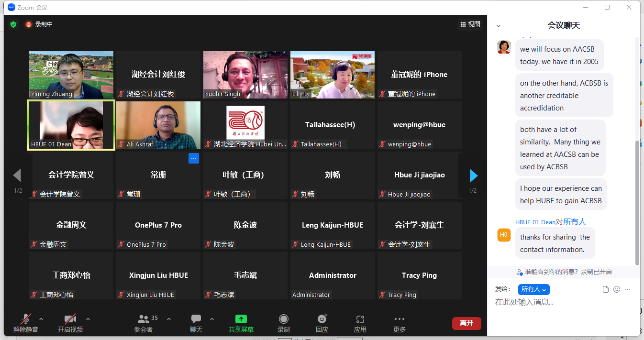Open the view layout menu
644x340 pixels.
470,24
